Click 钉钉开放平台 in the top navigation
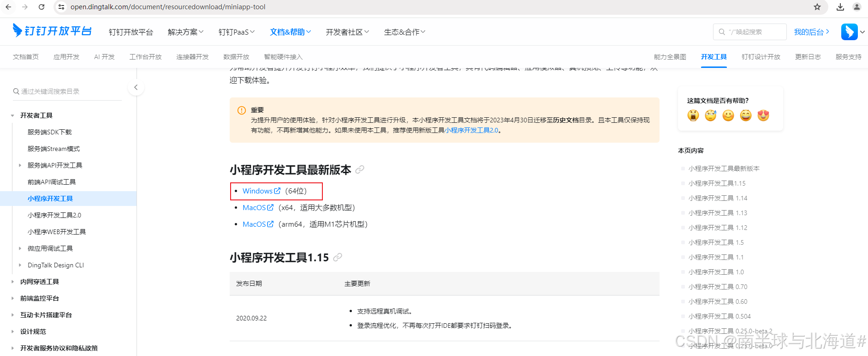Image resolution: width=868 pixels, height=356 pixels. (131, 32)
